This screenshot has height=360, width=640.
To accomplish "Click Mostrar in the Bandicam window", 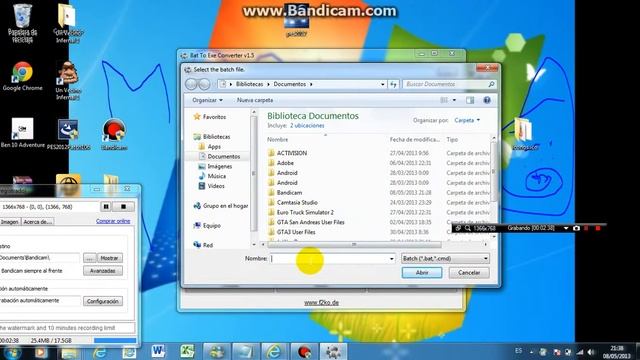I will (109, 258).
